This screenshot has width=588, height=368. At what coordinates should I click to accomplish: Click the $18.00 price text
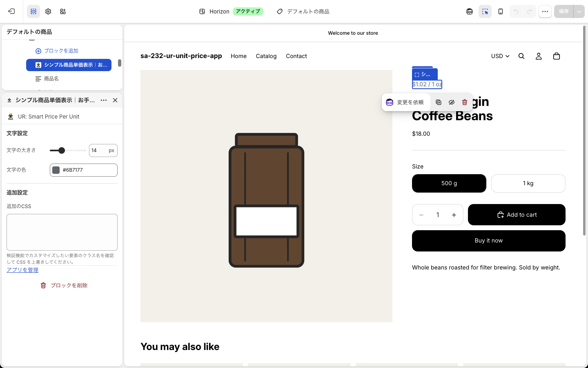[421, 134]
